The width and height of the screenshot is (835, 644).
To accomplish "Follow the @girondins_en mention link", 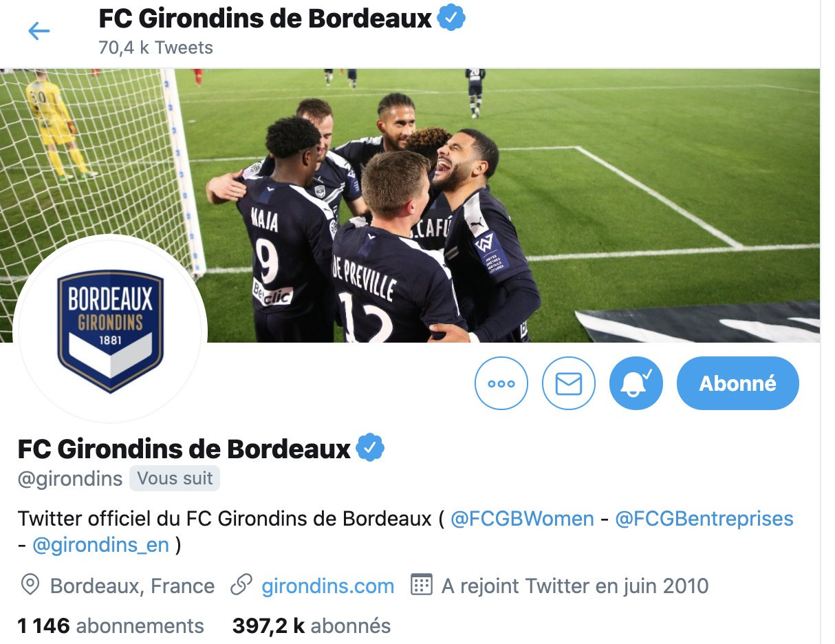I will click(x=100, y=545).
